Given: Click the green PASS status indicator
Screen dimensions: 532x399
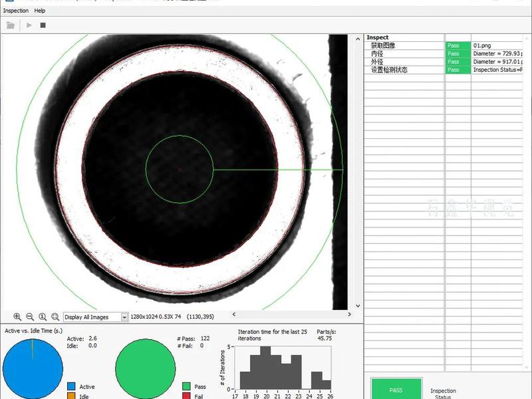Looking at the screenshot, I should click(x=396, y=389).
